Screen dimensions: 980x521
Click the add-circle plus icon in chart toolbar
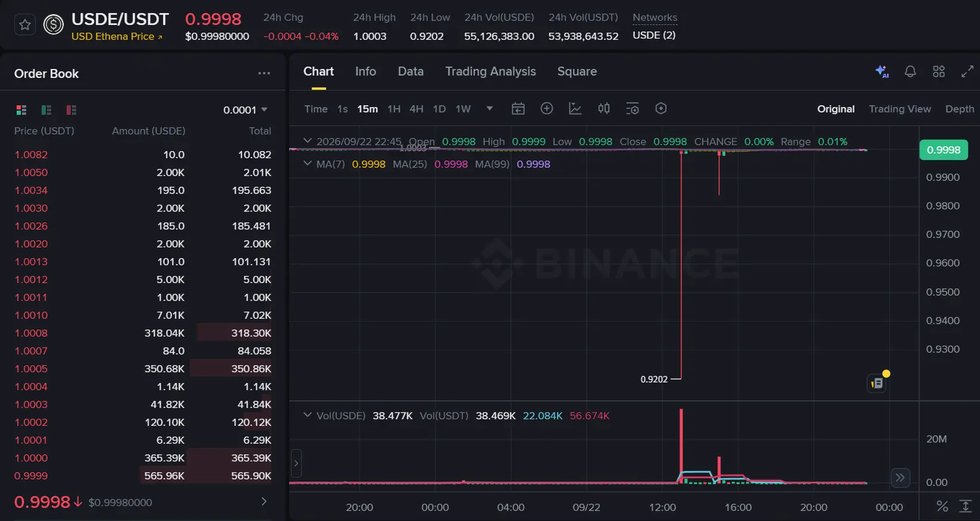[x=547, y=108]
